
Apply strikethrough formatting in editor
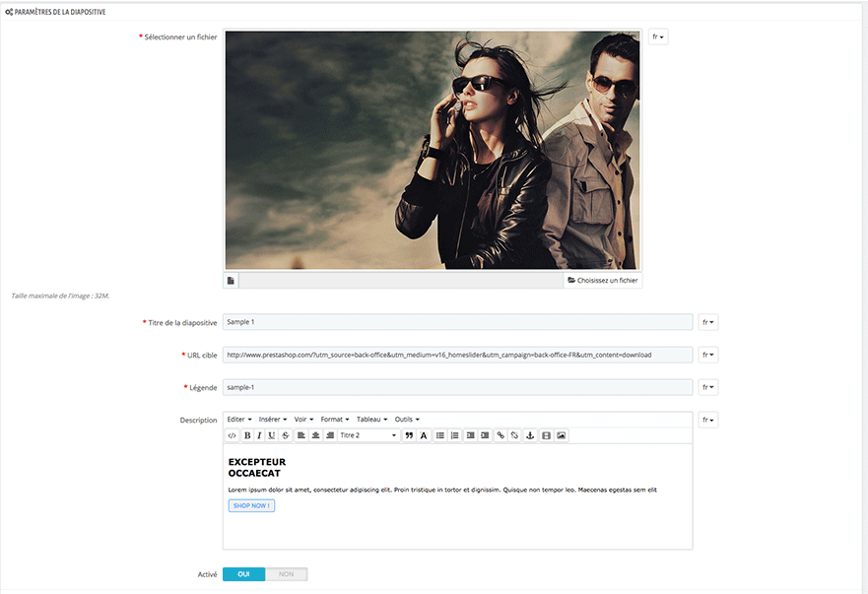point(286,435)
